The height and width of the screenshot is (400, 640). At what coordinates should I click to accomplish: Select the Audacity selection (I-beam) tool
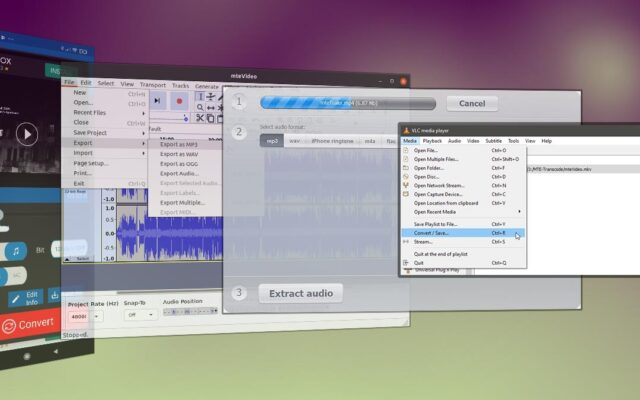pos(200,97)
